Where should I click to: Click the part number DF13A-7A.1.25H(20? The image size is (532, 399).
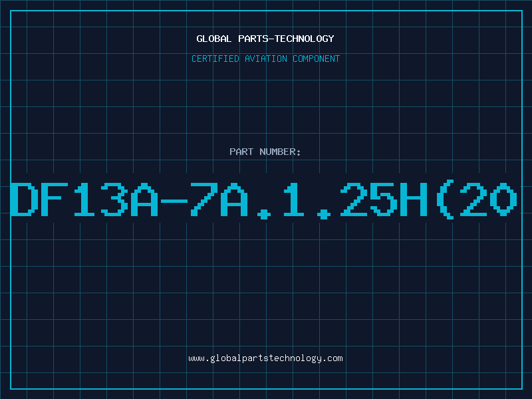click(x=264, y=199)
